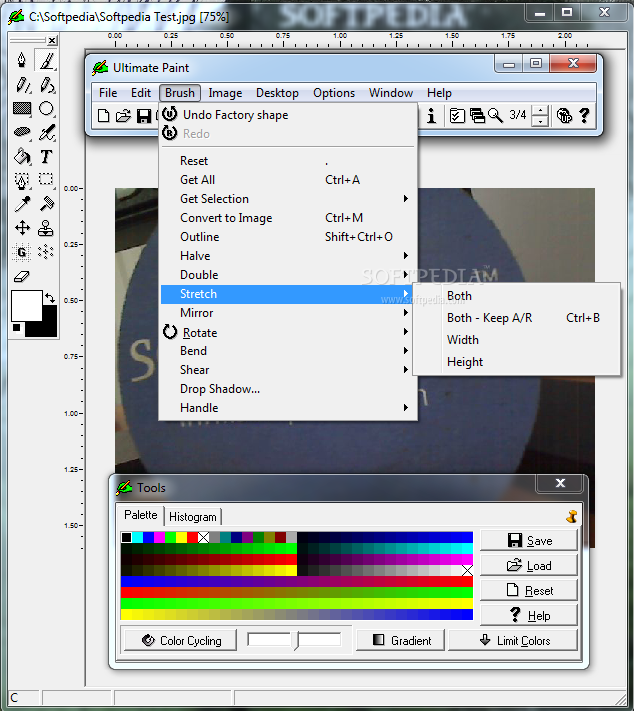
Task: Click the new document toolbar icon
Action: coord(103,116)
